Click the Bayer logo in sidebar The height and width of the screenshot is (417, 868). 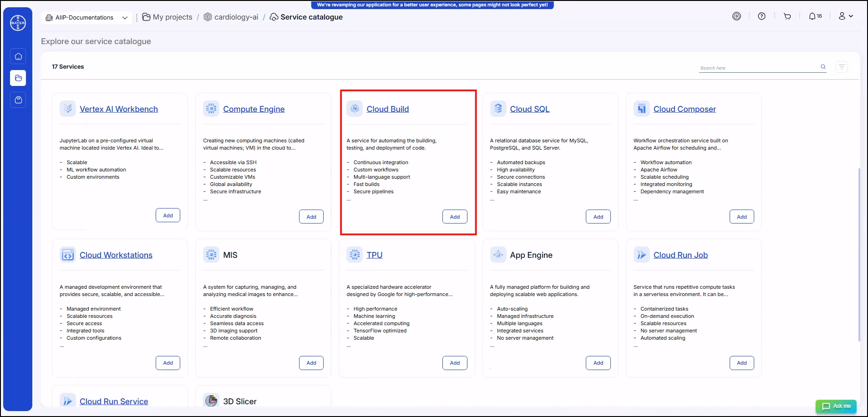tap(18, 23)
